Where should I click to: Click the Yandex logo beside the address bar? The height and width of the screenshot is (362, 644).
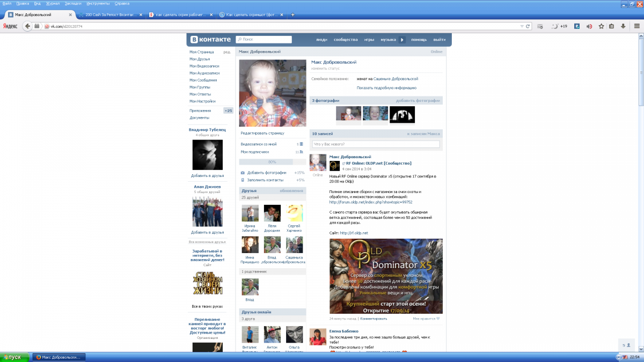pyautogui.click(x=10, y=26)
